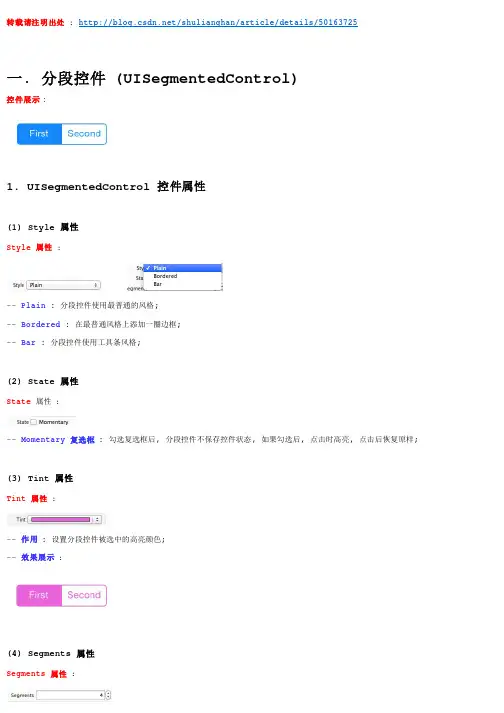This screenshot has height=713, width=504.
Task: Click heading UISegmentedControl 控件属性
Action: coord(106,186)
